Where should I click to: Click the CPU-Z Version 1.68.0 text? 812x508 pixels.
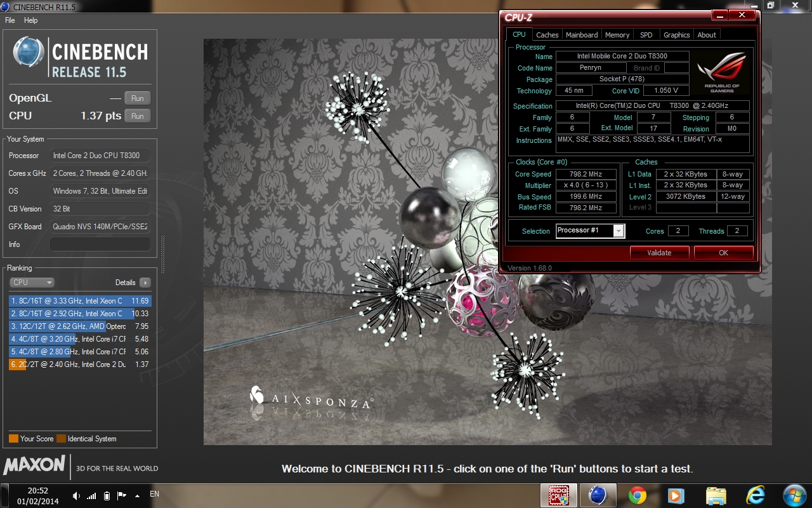[x=530, y=268]
